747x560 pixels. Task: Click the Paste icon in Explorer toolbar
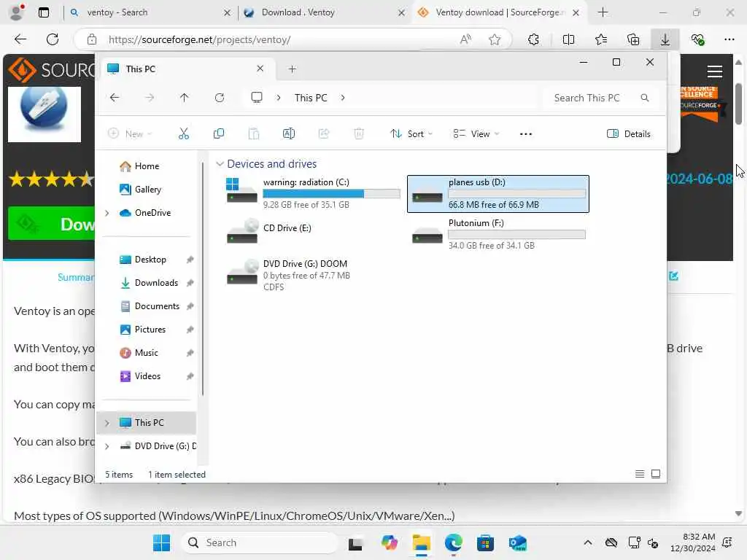[x=254, y=134]
